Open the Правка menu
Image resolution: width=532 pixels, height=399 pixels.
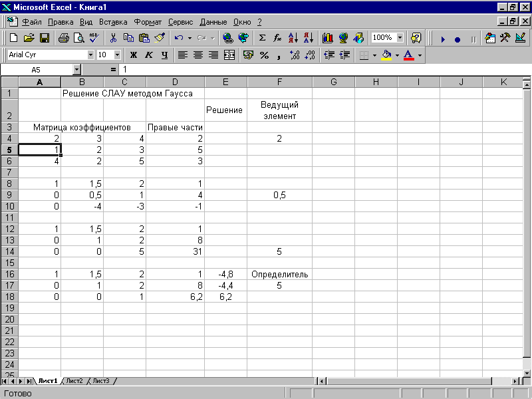(x=61, y=22)
